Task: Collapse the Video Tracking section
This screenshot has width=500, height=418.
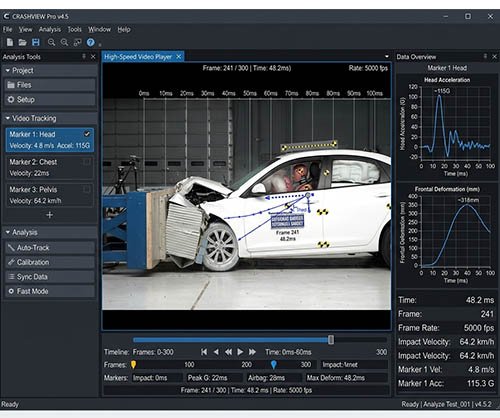Action: coord(8,118)
